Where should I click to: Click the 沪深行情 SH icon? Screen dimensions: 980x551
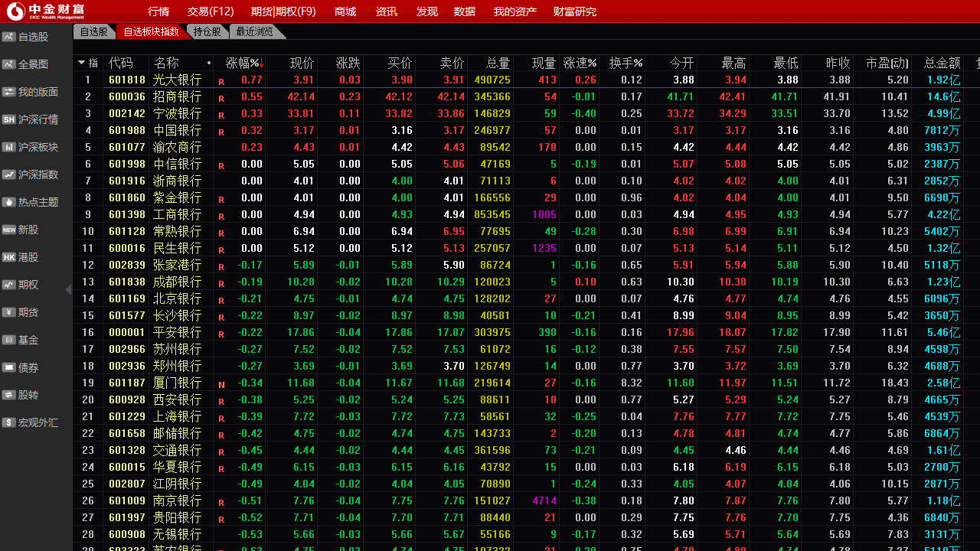(9, 119)
